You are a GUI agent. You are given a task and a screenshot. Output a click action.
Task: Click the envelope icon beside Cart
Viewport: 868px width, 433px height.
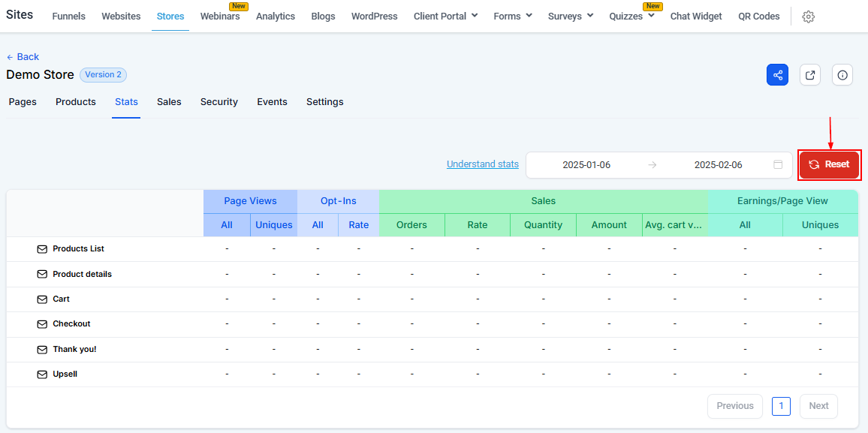[x=42, y=299]
